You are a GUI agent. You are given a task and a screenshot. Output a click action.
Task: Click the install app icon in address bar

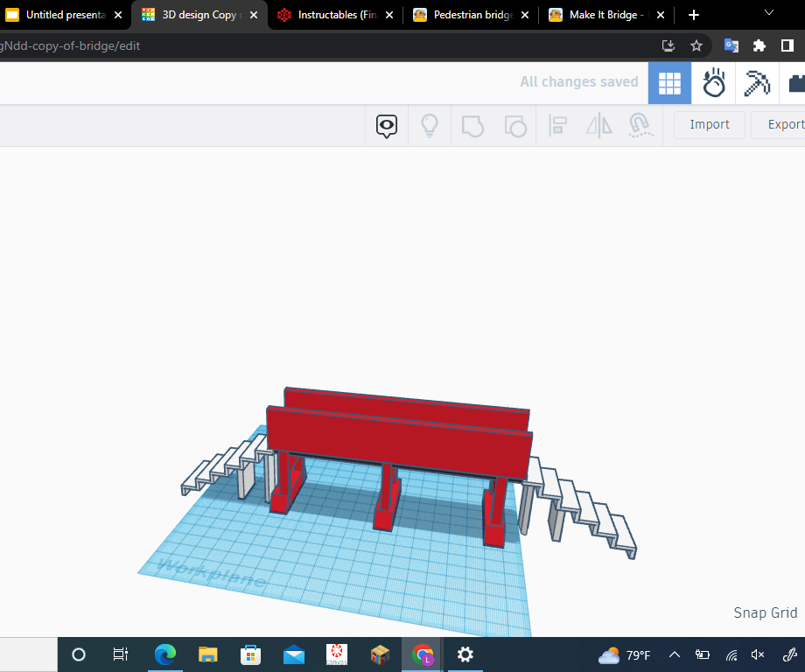click(668, 45)
